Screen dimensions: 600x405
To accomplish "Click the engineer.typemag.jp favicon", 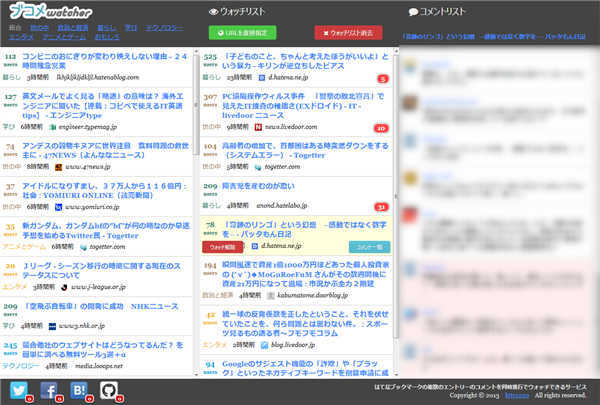I will 52,127.
